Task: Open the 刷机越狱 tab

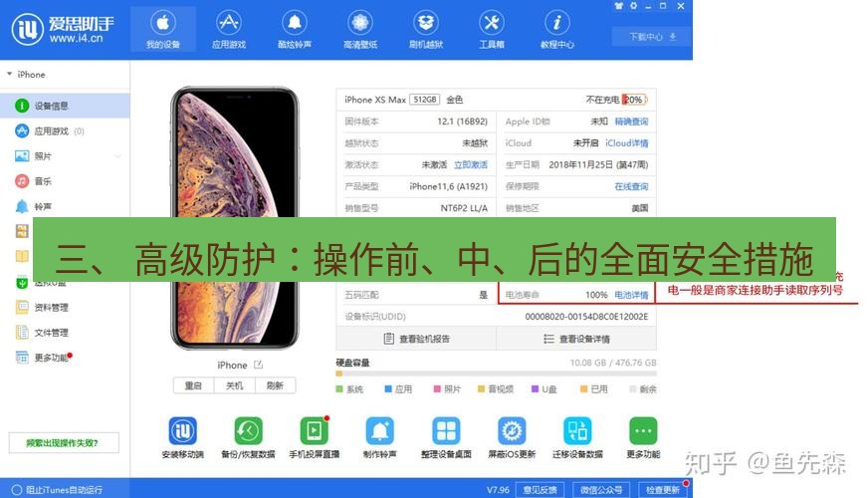Action: [426, 30]
